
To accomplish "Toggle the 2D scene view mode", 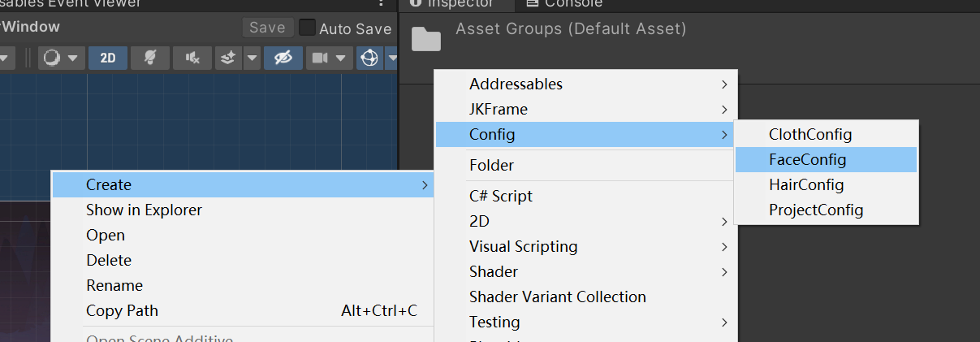I will (x=108, y=58).
